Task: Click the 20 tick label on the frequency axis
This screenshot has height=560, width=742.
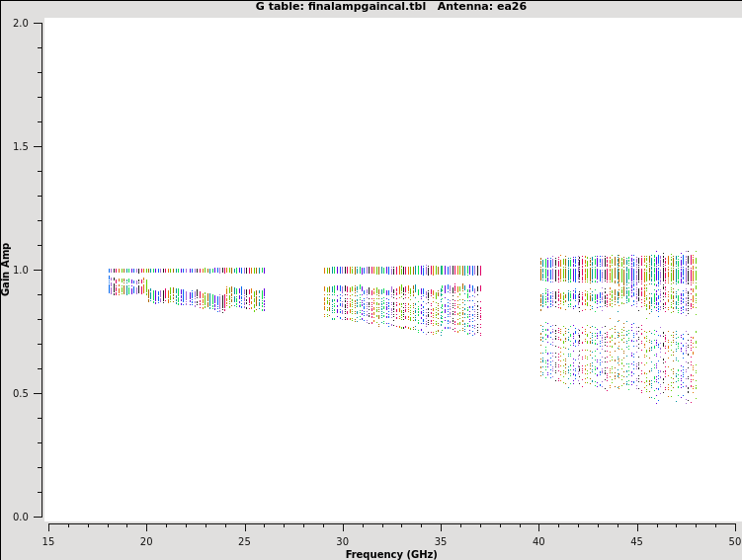Action: [x=146, y=541]
